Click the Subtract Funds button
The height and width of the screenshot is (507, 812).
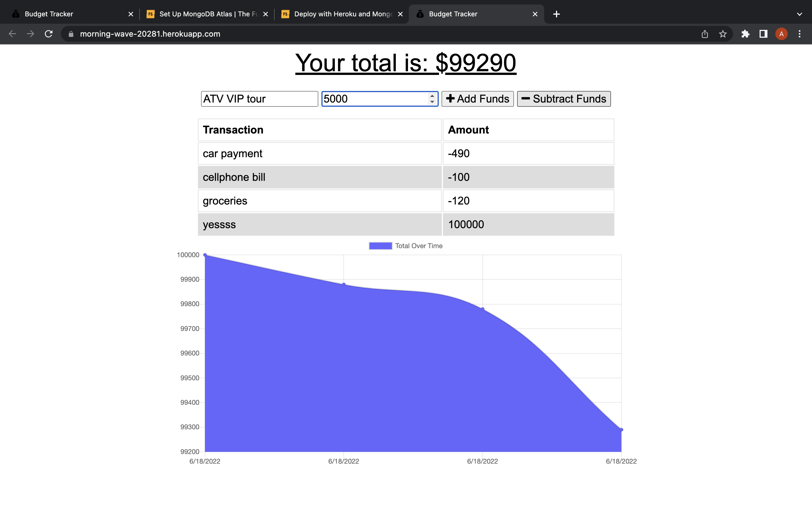pos(563,99)
